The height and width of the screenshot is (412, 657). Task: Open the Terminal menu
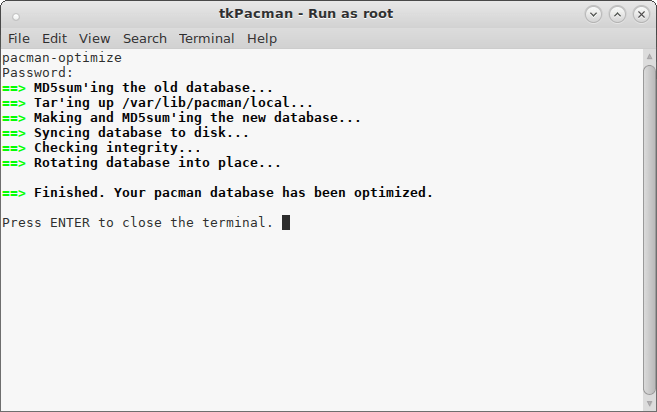(x=207, y=39)
